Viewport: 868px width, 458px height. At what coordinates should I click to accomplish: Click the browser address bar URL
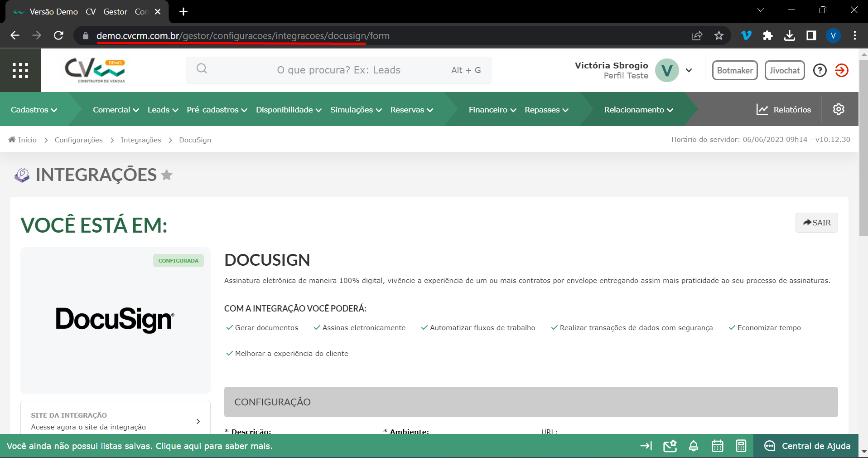[x=243, y=35]
